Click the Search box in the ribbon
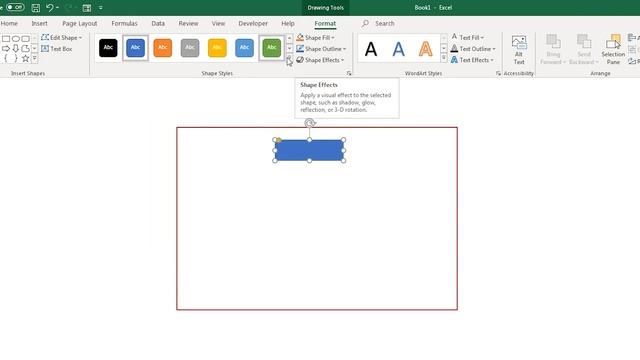 click(x=384, y=24)
